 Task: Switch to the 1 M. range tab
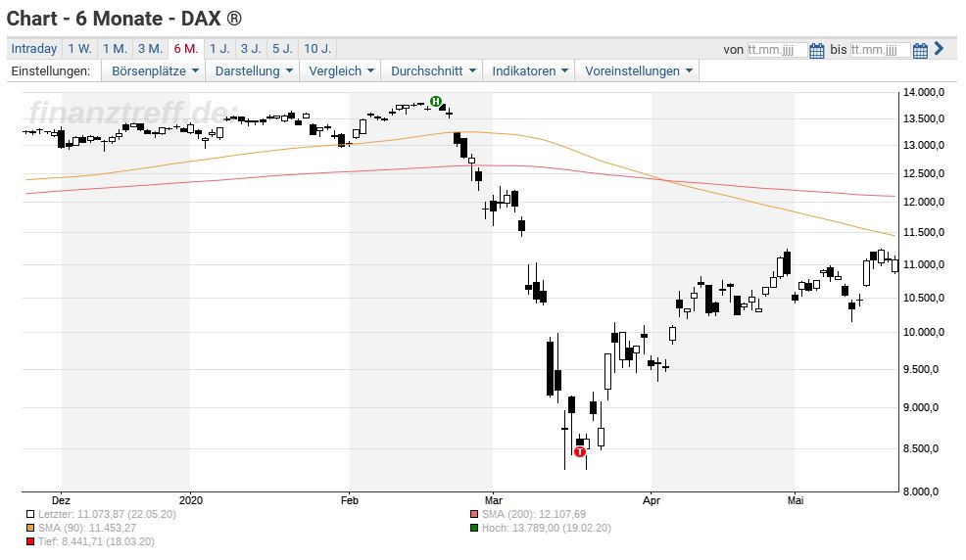pos(115,49)
